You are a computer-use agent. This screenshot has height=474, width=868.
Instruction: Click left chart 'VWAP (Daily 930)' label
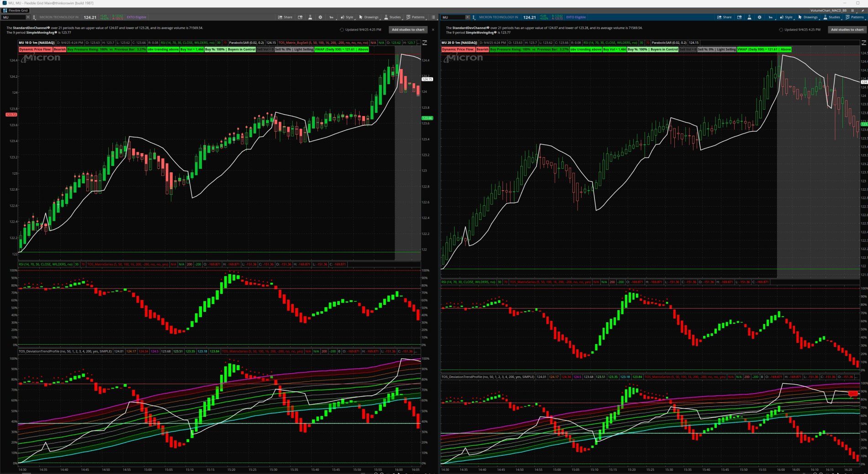(x=341, y=49)
